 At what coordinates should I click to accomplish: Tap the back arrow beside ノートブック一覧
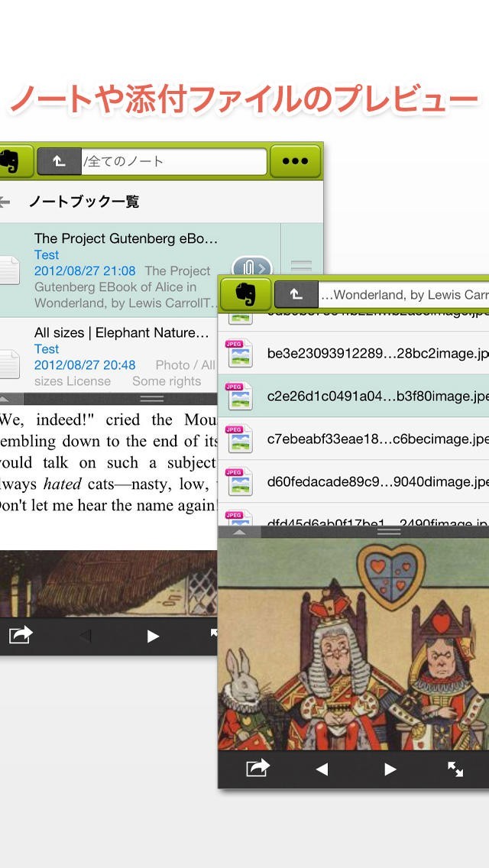tap(5, 202)
